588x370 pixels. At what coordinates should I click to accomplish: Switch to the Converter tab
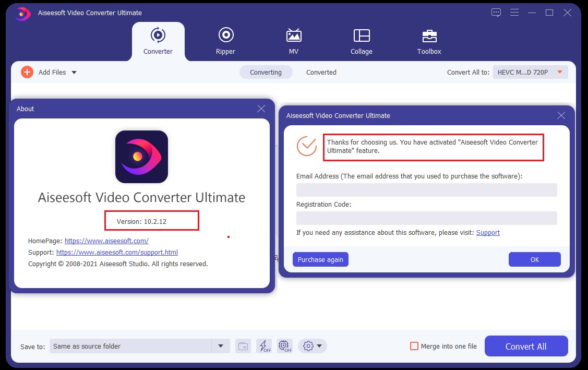pyautogui.click(x=158, y=41)
